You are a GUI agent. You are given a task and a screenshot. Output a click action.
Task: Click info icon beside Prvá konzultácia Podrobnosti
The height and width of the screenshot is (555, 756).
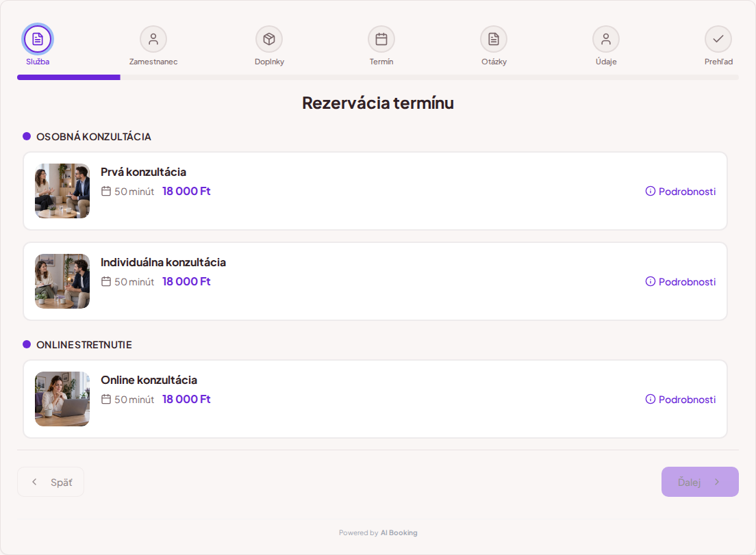click(x=651, y=191)
